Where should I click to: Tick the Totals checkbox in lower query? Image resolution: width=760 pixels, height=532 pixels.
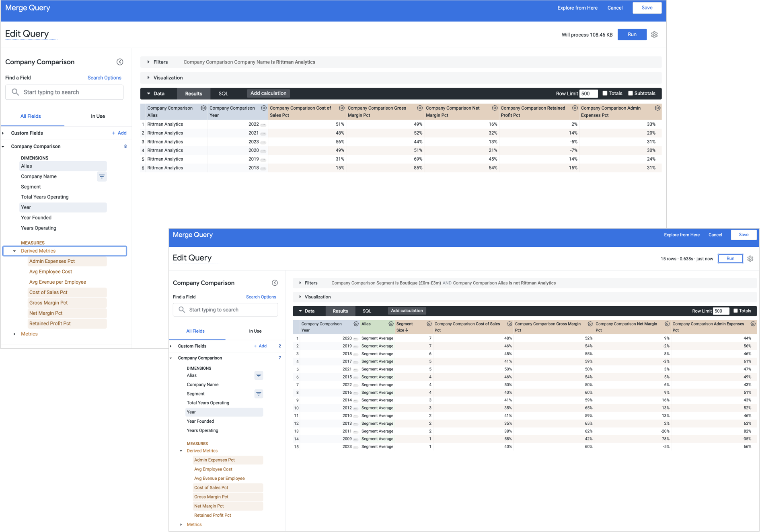coord(735,311)
